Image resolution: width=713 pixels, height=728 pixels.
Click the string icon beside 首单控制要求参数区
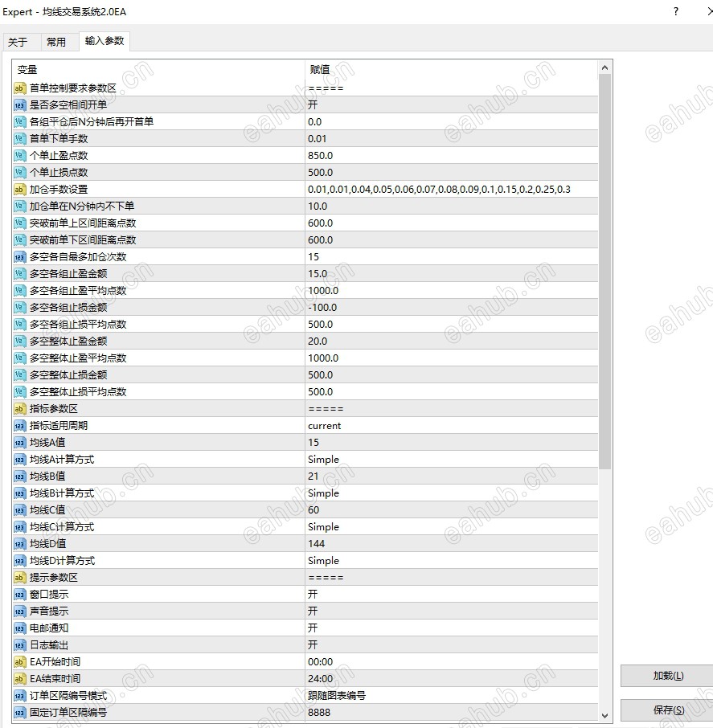coord(19,88)
